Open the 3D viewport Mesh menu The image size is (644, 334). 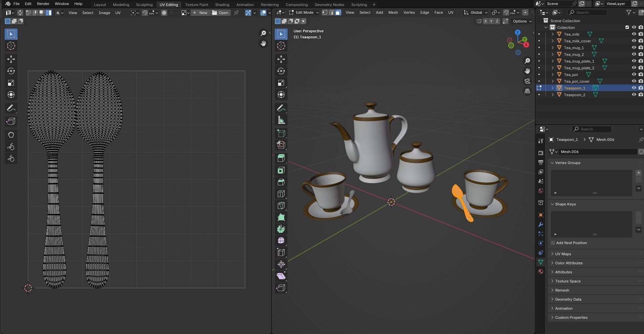click(393, 12)
